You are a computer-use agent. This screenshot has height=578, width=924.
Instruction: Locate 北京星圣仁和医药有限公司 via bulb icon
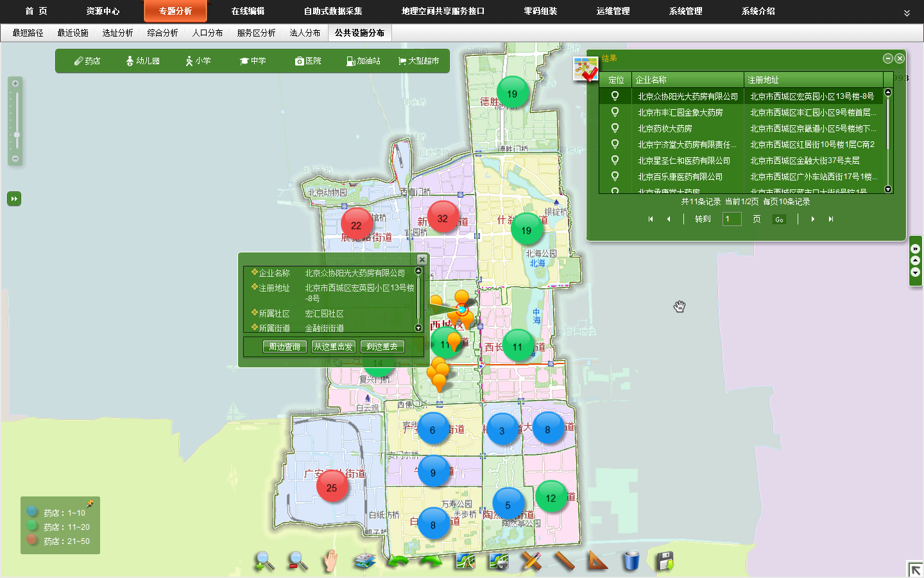coord(615,160)
